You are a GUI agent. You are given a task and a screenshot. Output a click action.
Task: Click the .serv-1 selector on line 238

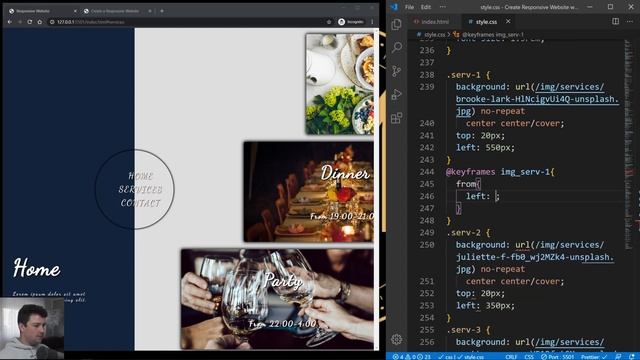(463, 75)
